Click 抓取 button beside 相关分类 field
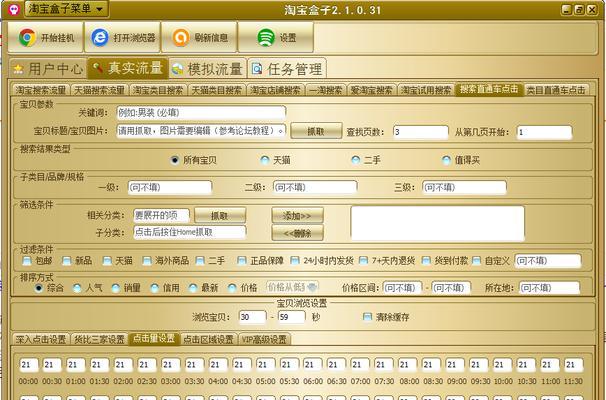606x400 pixels. (220, 216)
